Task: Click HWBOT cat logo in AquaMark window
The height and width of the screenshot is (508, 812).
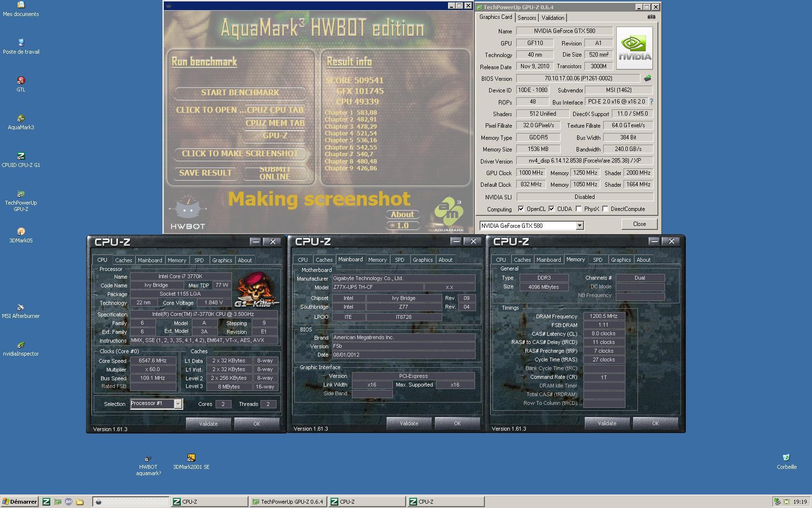Action: point(188,212)
